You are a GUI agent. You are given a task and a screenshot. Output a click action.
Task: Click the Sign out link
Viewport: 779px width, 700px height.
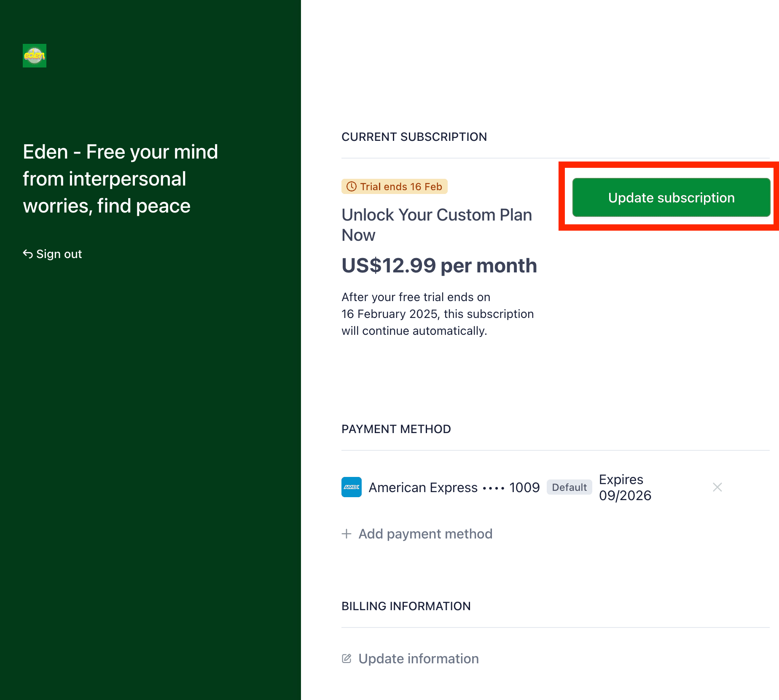tap(59, 254)
